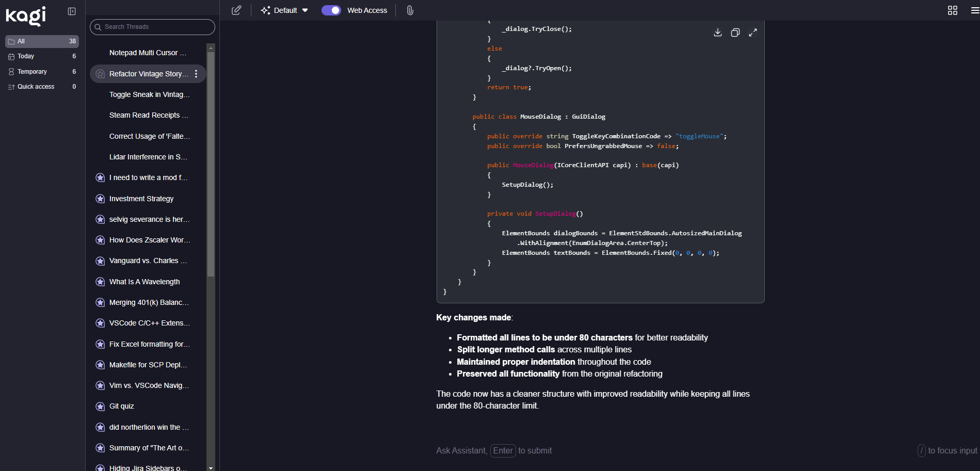Viewport: 980px width, 471px height.
Task: Open options for Refactor Vintage Story thread
Action: click(196, 74)
